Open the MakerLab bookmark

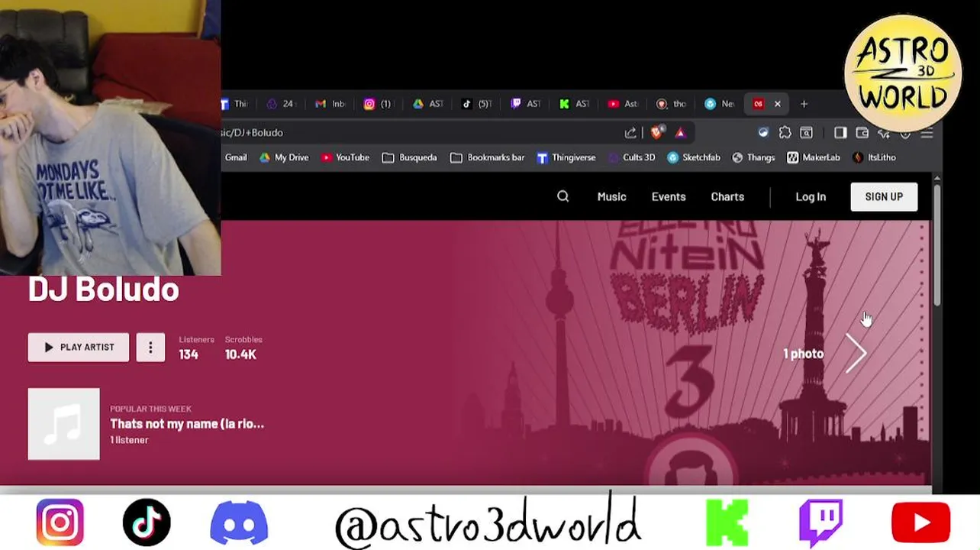pyautogui.click(x=814, y=157)
